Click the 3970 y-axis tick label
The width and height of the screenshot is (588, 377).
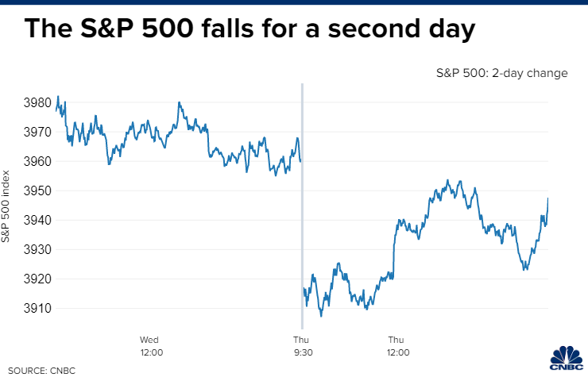click(x=37, y=132)
